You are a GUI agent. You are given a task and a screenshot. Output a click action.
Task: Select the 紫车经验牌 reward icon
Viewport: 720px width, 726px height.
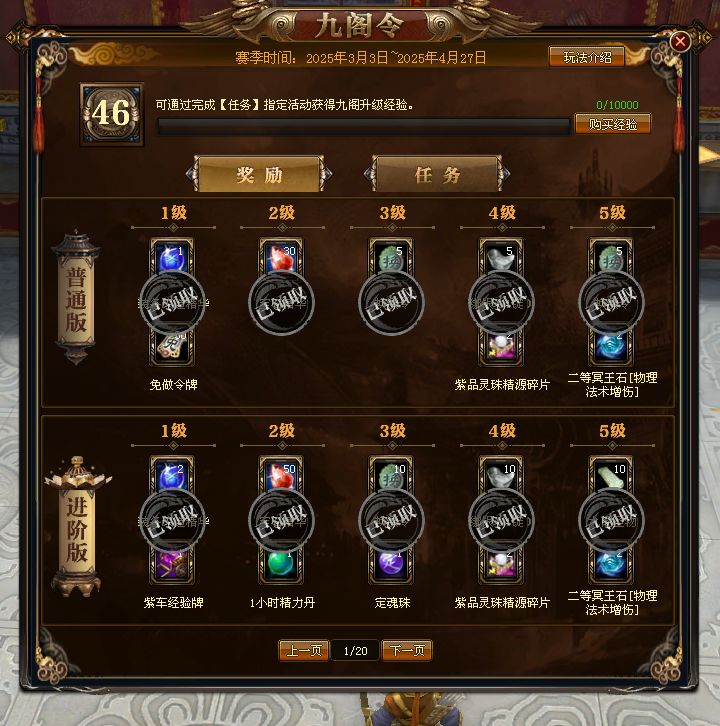(x=172, y=564)
